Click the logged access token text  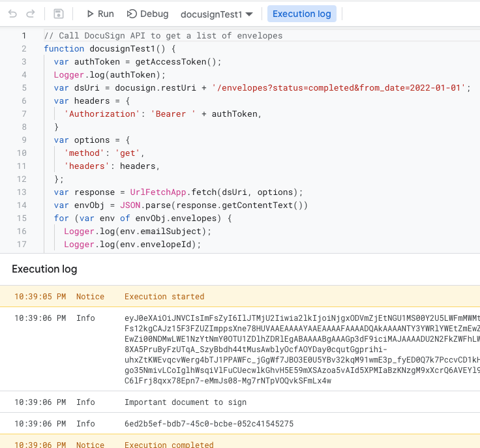302,349
